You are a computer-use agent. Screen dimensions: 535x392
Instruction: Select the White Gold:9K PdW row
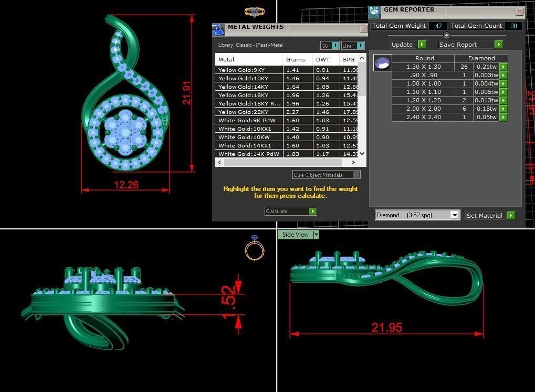287,120
